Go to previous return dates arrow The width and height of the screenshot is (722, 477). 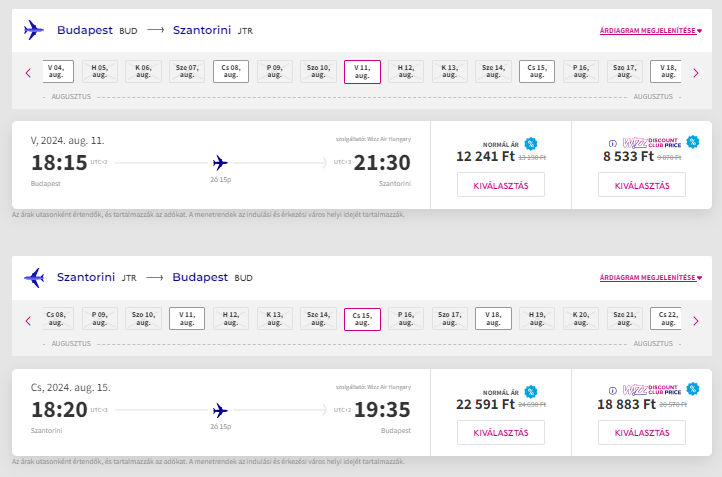[28, 320]
